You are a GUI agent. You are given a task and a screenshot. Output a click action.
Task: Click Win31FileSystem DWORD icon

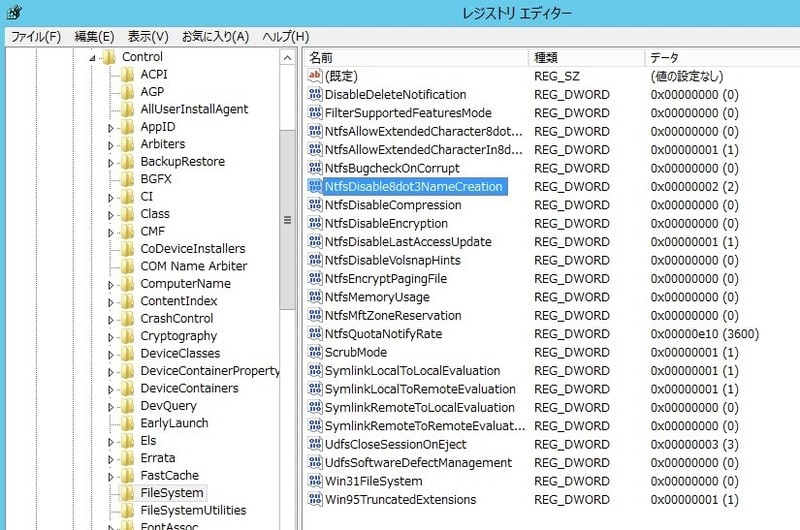[315, 481]
